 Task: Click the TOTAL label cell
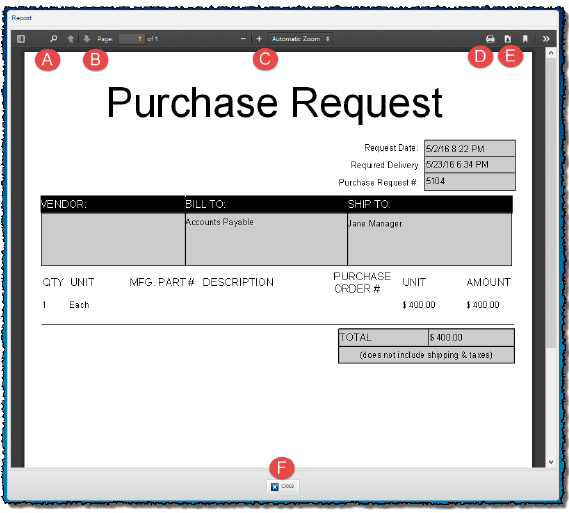[383, 337]
